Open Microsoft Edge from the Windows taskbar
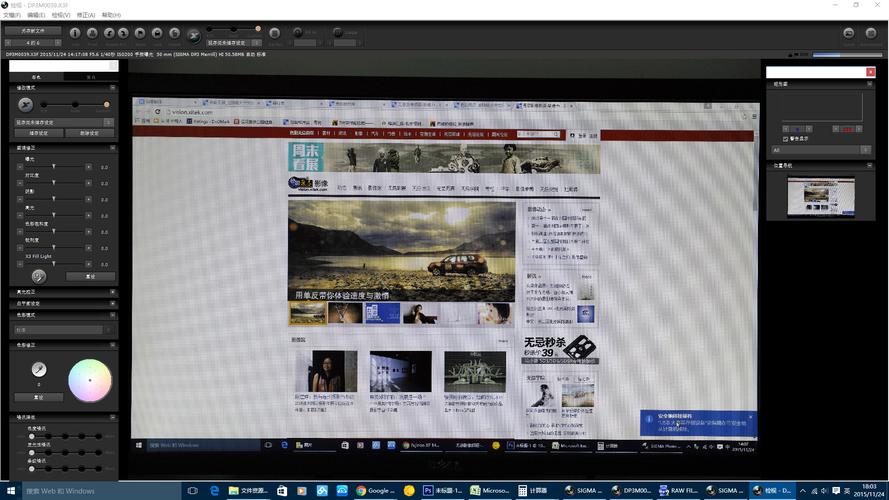This screenshot has width=889, height=500. coord(214,491)
